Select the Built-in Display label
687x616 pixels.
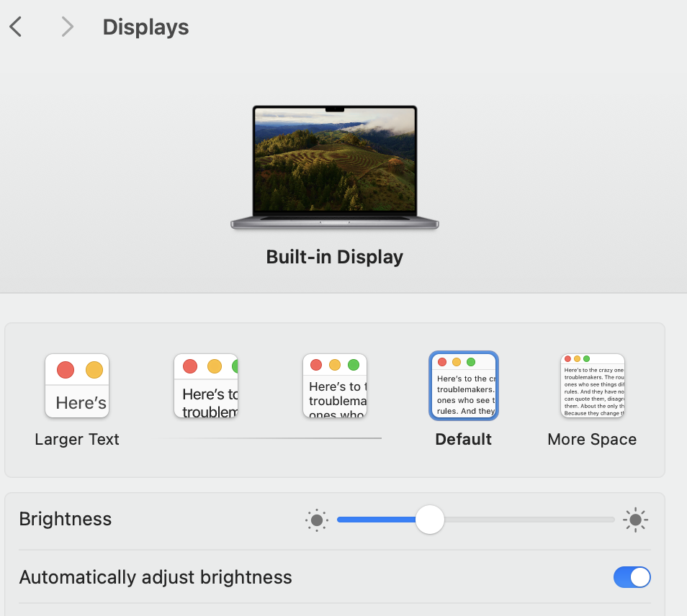click(x=334, y=256)
